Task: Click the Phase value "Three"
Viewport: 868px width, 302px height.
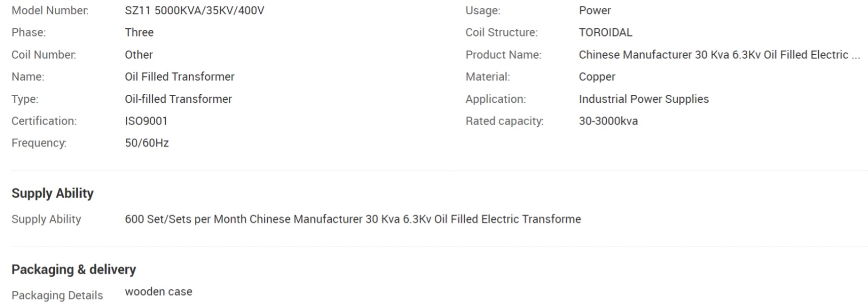Action: [x=139, y=32]
